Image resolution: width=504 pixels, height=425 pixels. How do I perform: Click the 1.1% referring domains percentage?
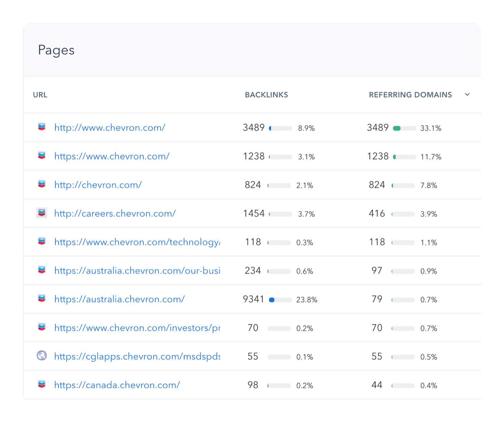[429, 243]
